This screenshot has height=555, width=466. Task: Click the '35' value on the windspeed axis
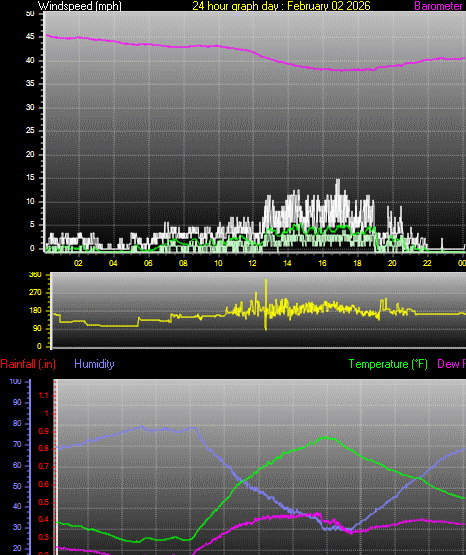pyautogui.click(x=30, y=84)
